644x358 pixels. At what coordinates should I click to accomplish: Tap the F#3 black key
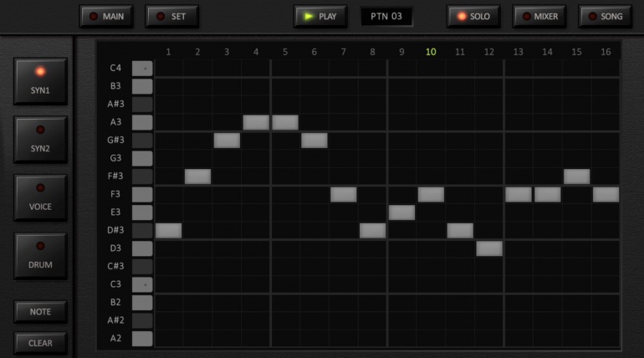click(142, 176)
